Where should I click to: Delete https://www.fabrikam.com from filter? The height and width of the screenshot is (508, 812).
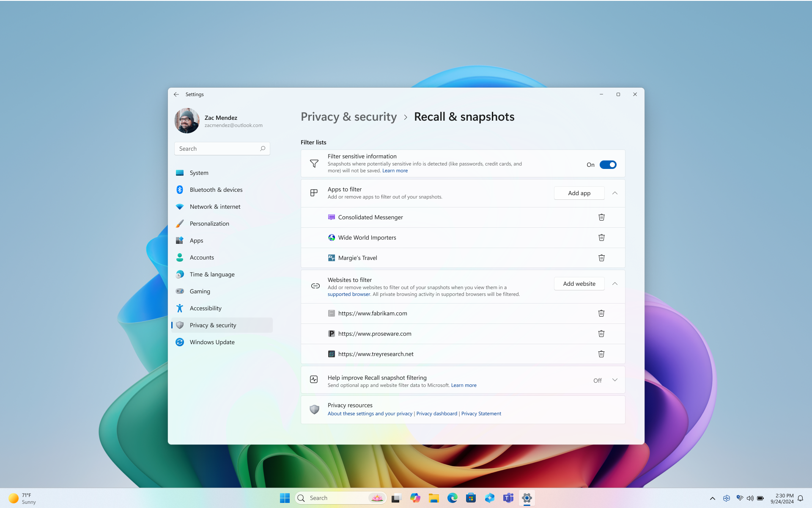[601, 313]
